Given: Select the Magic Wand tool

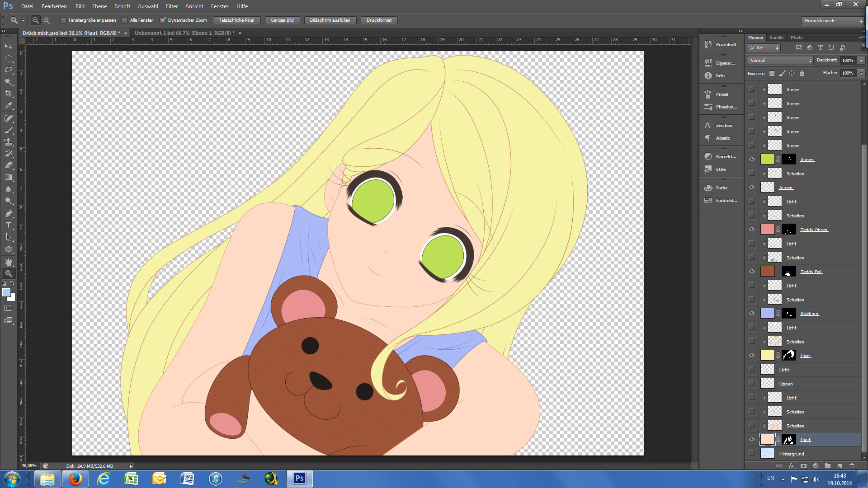Looking at the screenshot, I should [x=9, y=82].
